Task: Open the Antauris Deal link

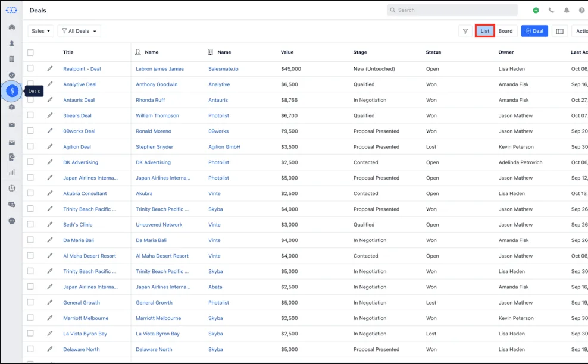Action: pyautogui.click(x=79, y=100)
